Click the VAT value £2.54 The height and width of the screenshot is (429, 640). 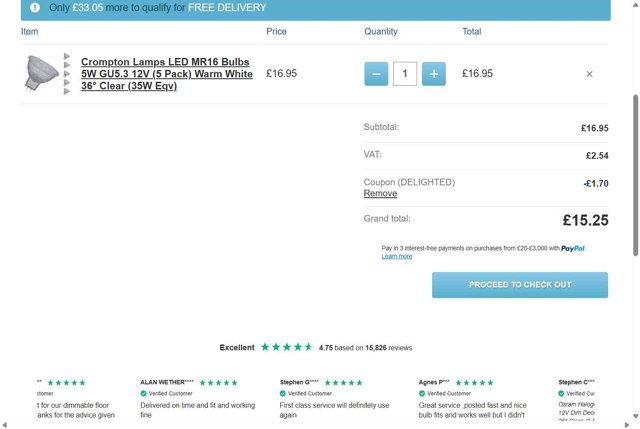click(597, 156)
